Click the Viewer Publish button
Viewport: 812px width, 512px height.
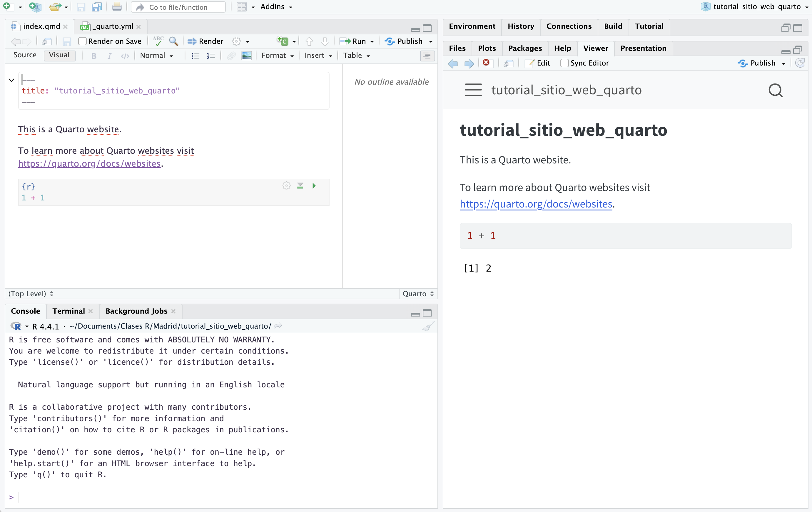(756, 63)
